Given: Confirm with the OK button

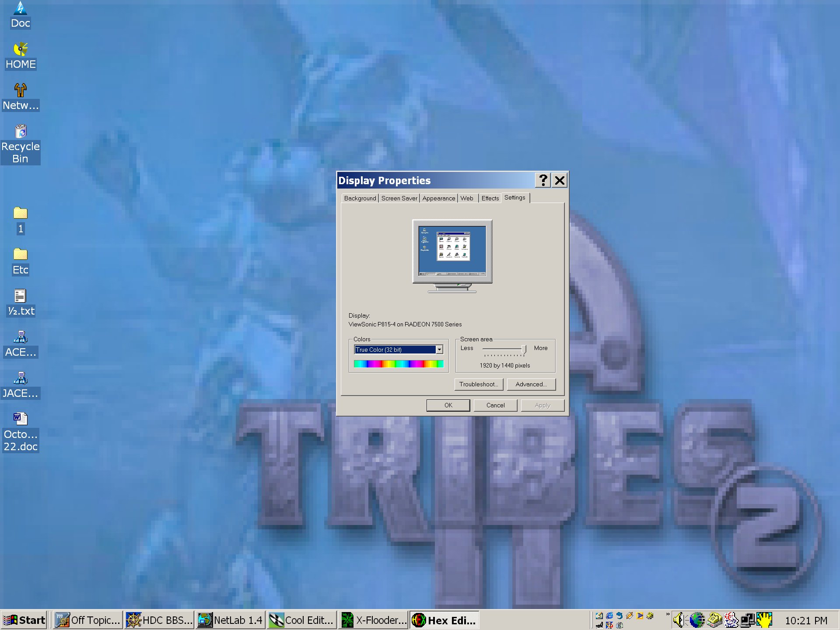Looking at the screenshot, I should click(x=448, y=405).
